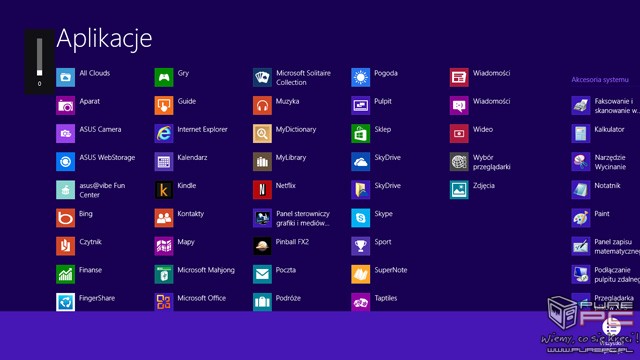Start the Skype app
640x360 pixels.
[360, 218]
